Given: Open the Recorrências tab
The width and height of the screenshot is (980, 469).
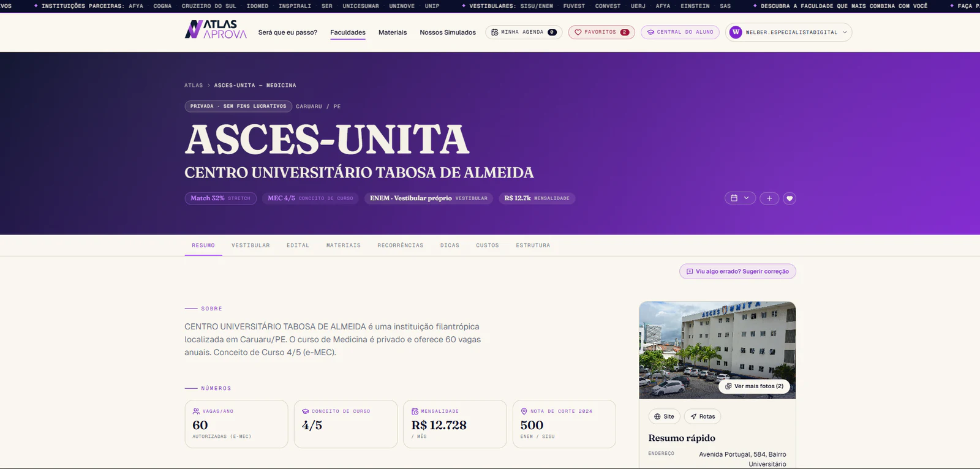Looking at the screenshot, I should click(x=401, y=246).
